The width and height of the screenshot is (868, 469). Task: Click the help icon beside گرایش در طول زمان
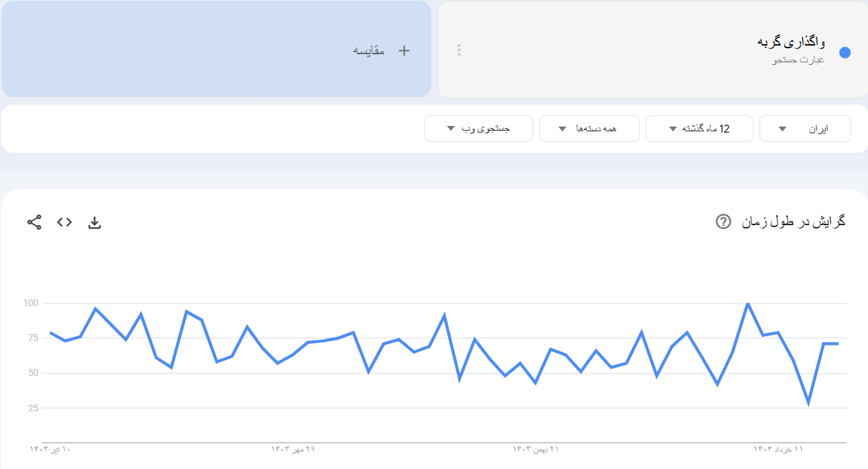(723, 222)
